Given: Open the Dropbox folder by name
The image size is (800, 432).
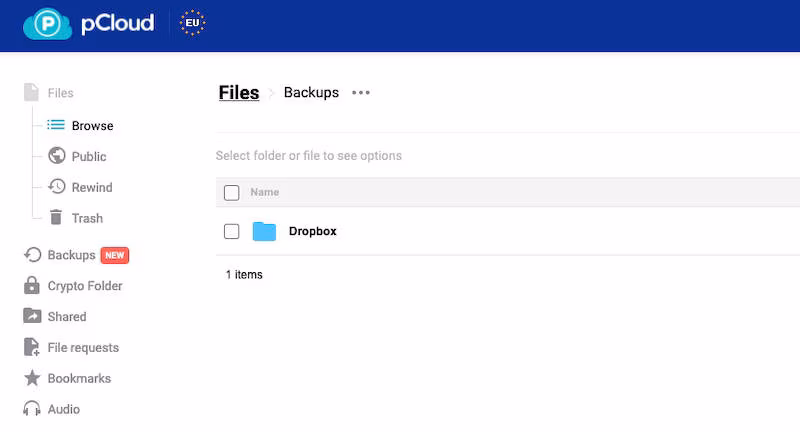Looking at the screenshot, I should pyautogui.click(x=313, y=231).
